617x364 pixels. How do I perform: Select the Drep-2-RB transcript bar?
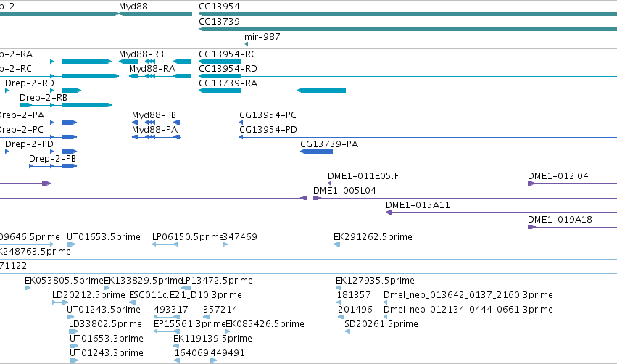pyautogui.click(x=66, y=105)
